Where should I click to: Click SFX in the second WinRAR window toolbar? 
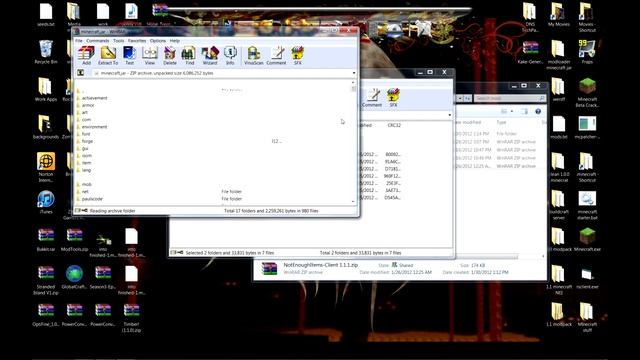point(393,98)
